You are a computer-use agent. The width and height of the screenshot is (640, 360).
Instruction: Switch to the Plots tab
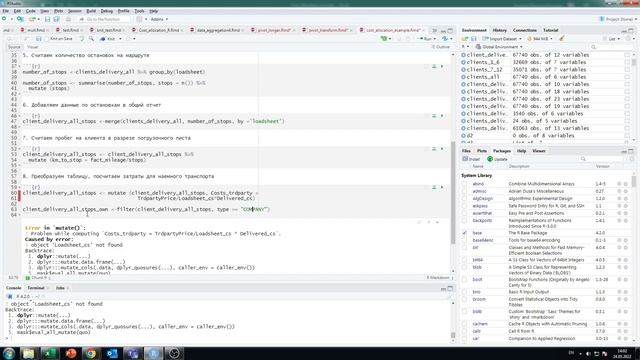pos(482,151)
